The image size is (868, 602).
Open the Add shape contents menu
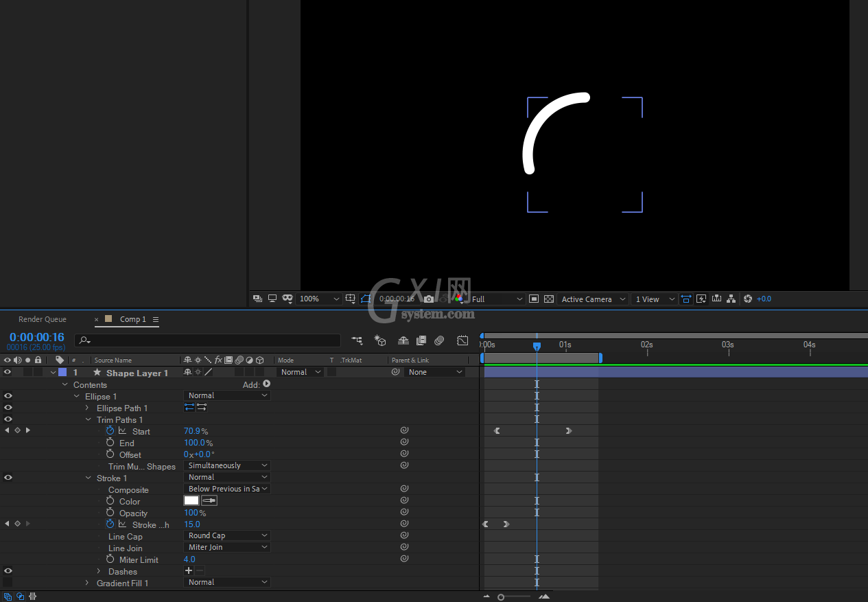click(267, 384)
